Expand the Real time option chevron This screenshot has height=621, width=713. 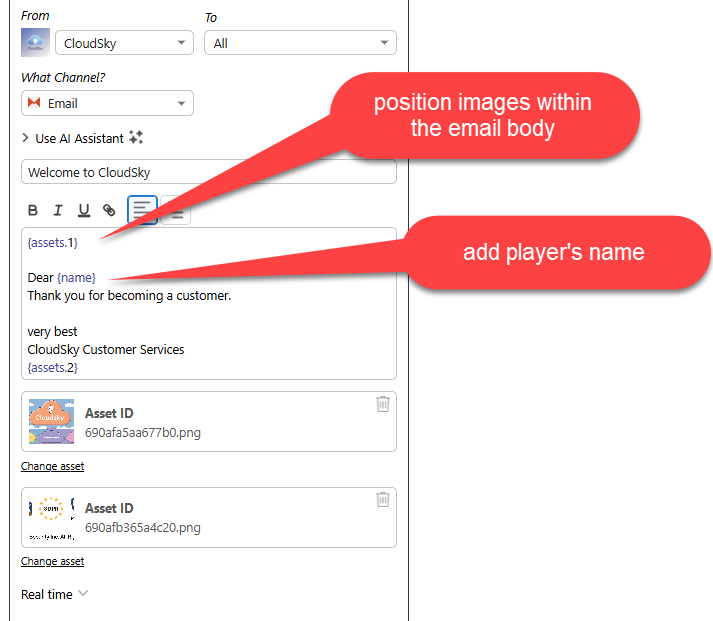[83, 593]
